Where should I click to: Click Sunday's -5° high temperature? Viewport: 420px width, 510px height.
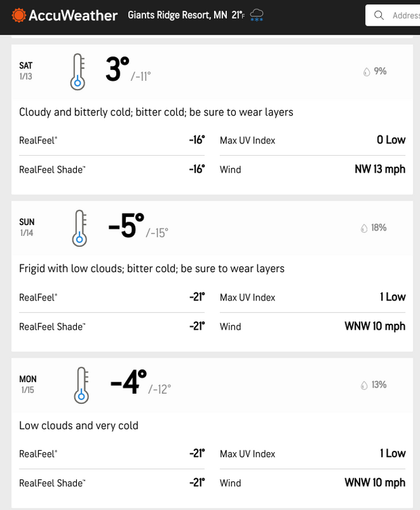(126, 226)
